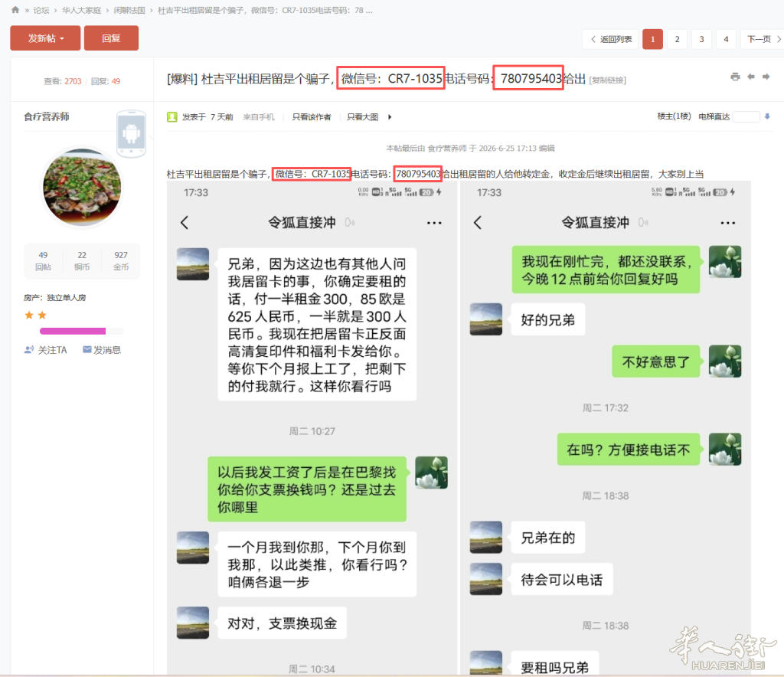Image resolution: width=784 pixels, height=677 pixels.
Task: Click 独立单人房 property rank
Action: pos(66,297)
